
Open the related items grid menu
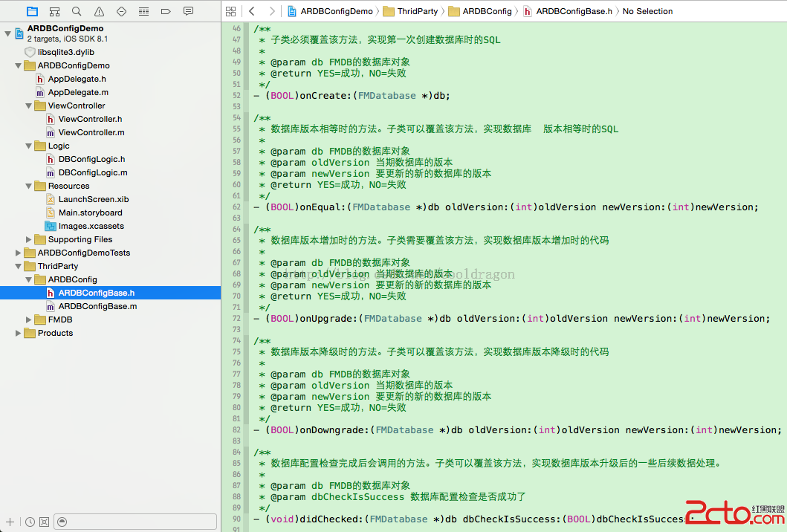click(x=230, y=11)
